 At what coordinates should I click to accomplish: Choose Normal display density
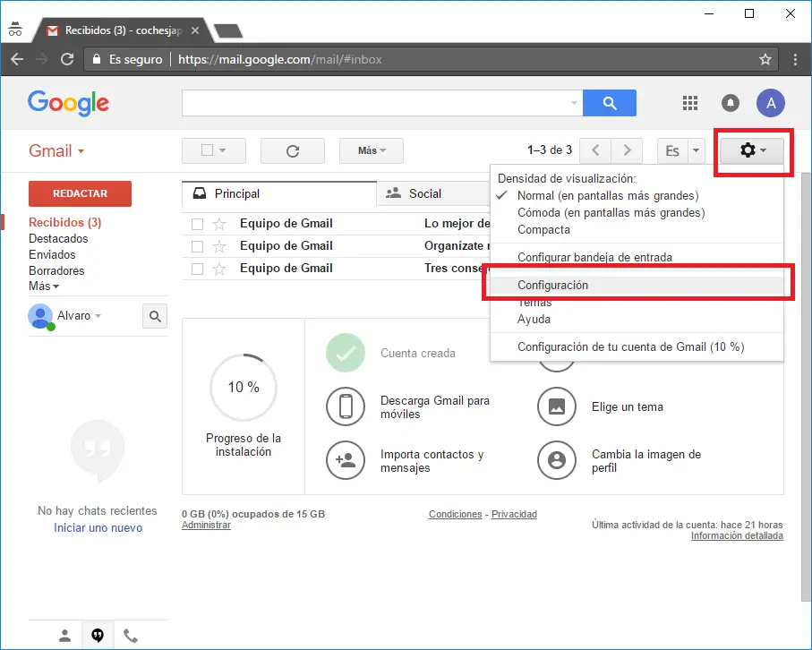[608, 196]
